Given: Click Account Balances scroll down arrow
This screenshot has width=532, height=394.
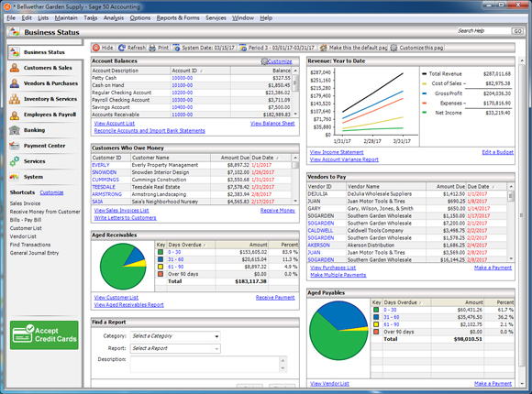Looking at the screenshot, I should pos(295,115).
